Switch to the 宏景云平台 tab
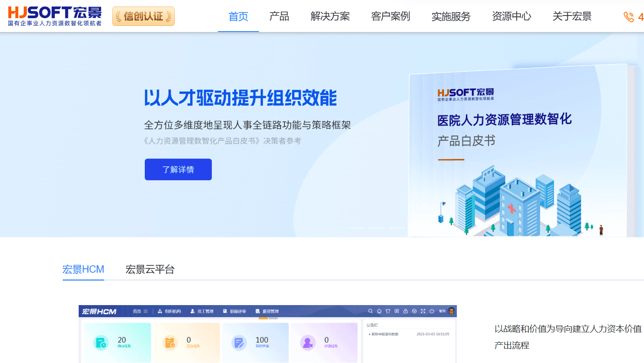644x363 pixels. pos(150,269)
